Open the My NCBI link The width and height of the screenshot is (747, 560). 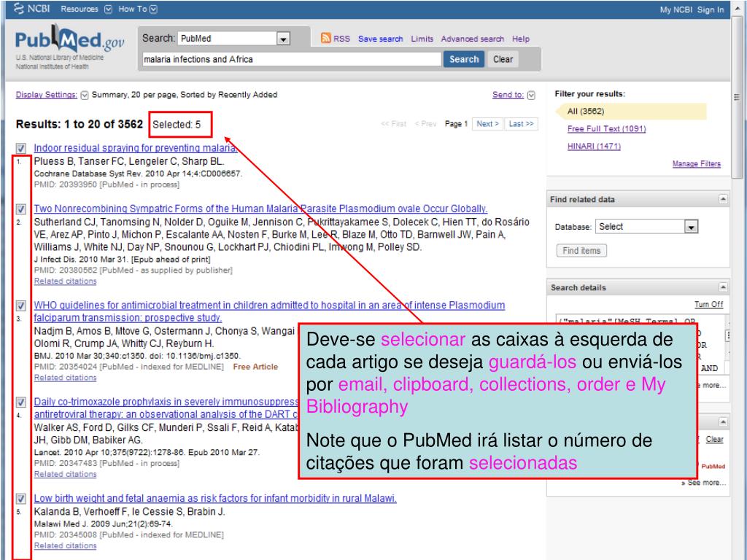[x=676, y=9]
